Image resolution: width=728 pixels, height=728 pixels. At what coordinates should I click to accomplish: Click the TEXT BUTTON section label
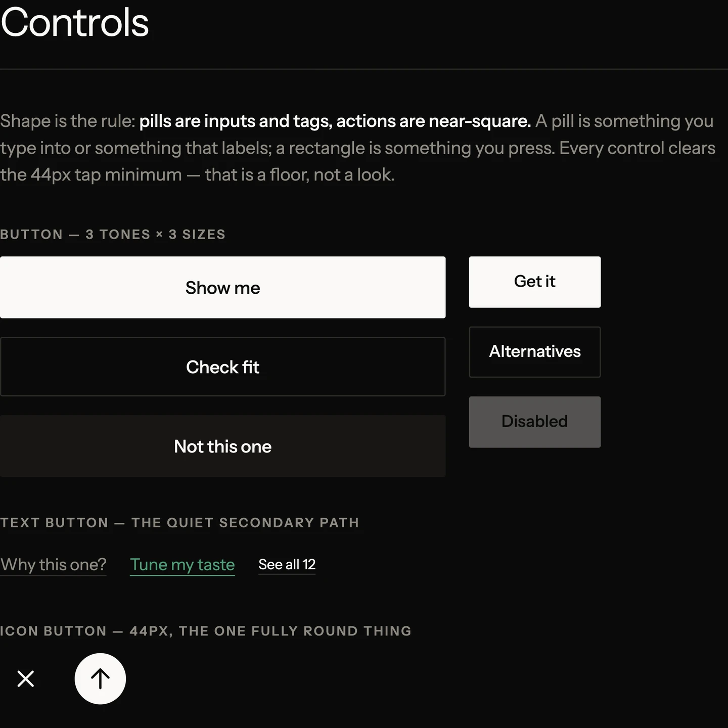coord(179,522)
